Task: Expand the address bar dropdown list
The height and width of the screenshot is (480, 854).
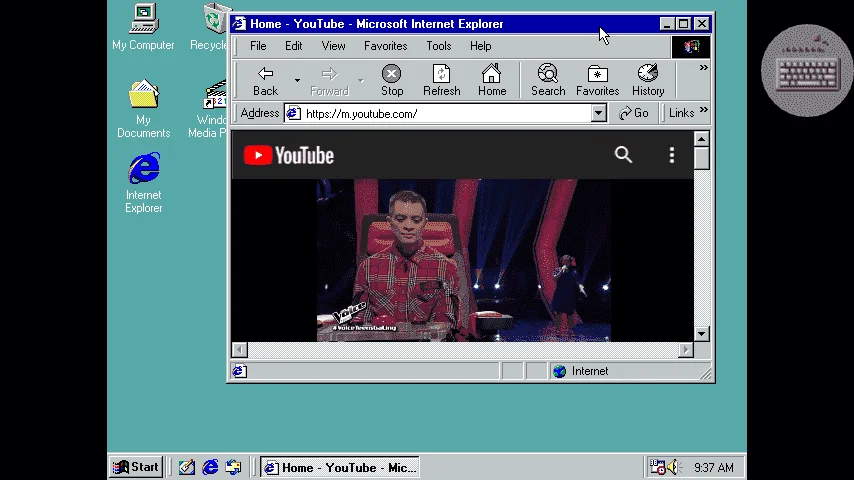Action: [x=599, y=113]
